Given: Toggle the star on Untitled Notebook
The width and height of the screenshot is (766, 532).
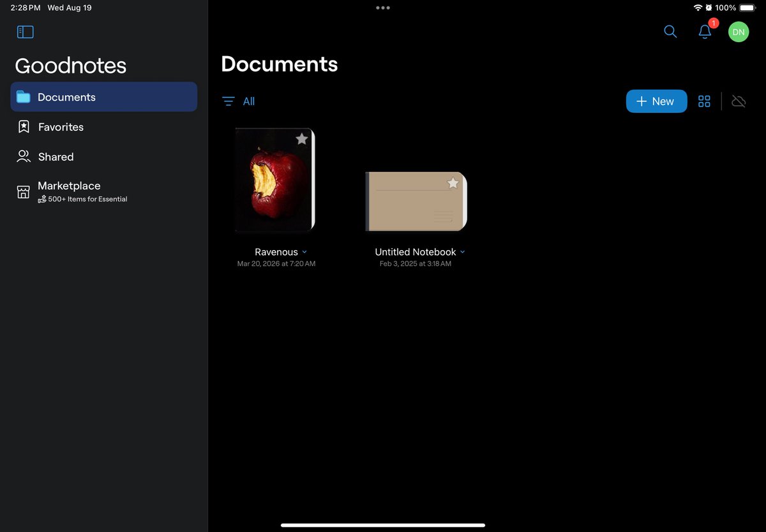Looking at the screenshot, I should click(453, 183).
